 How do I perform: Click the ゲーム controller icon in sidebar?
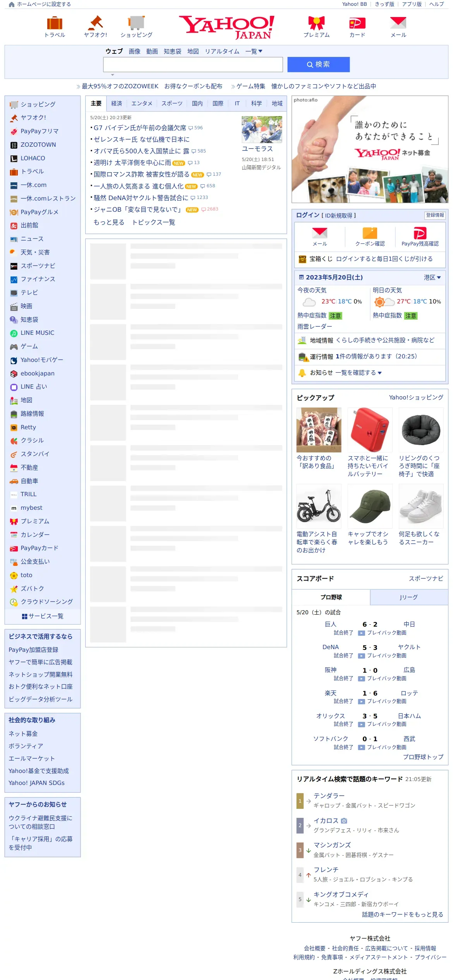coord(14,347)
